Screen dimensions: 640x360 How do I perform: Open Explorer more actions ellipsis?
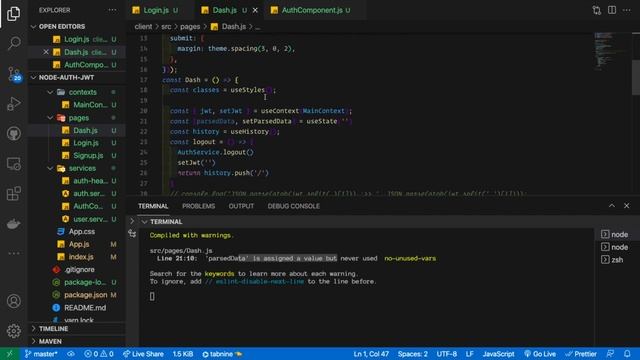click(x=112, y=10)
